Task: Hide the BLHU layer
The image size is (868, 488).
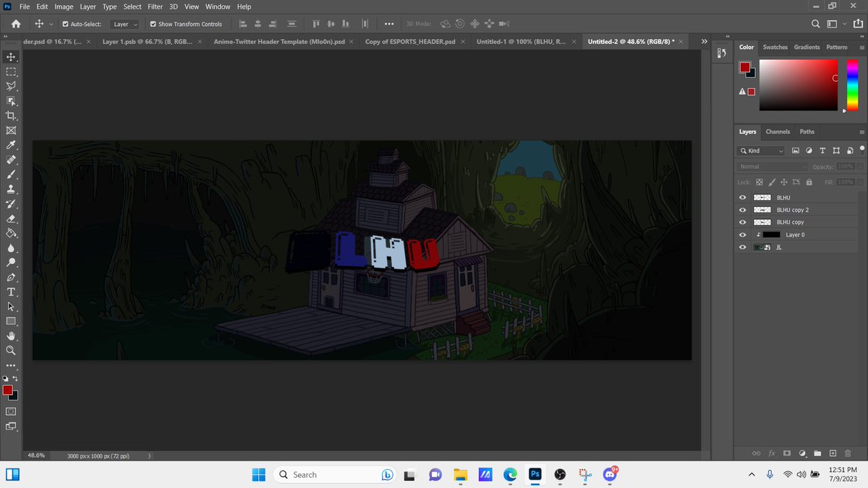Action: pyautogui.click(x=742, y=197)
